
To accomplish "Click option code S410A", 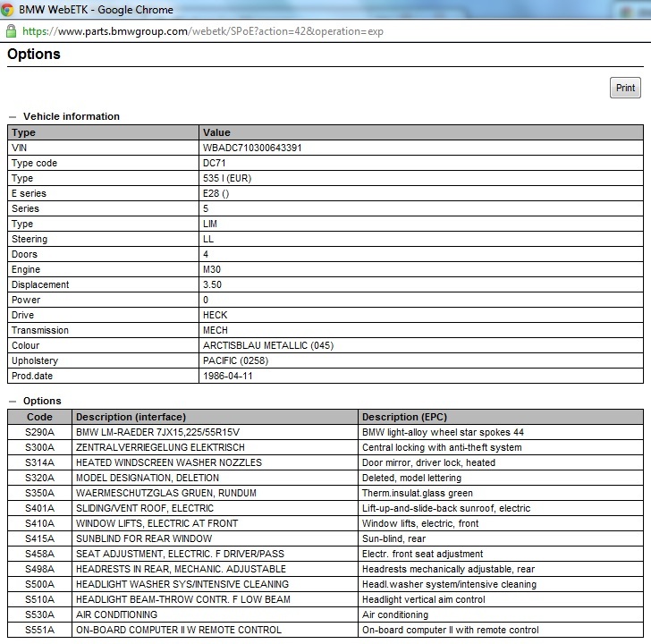I will (39, 523).
